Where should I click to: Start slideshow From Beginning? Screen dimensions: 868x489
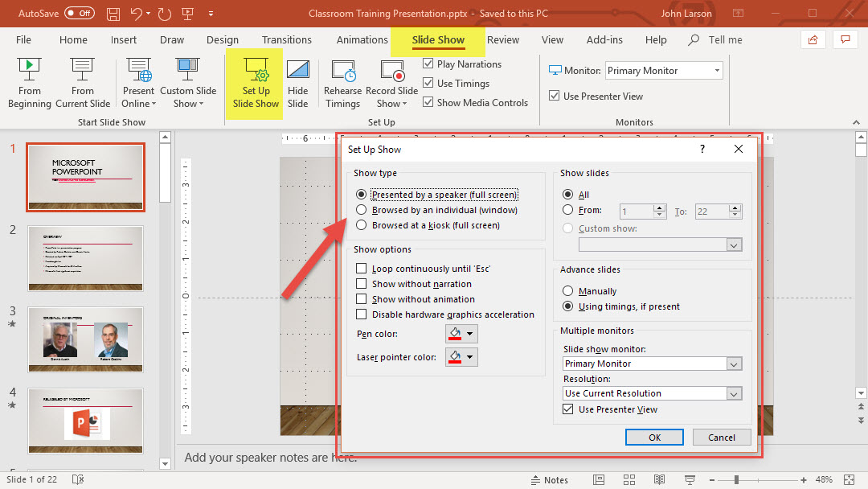(x=30, y=82)
